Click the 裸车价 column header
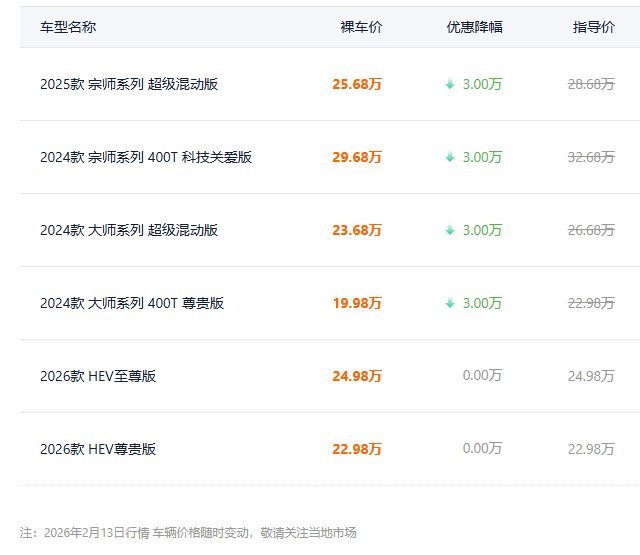The image size is (640, 555). click(x=361, y=28)
